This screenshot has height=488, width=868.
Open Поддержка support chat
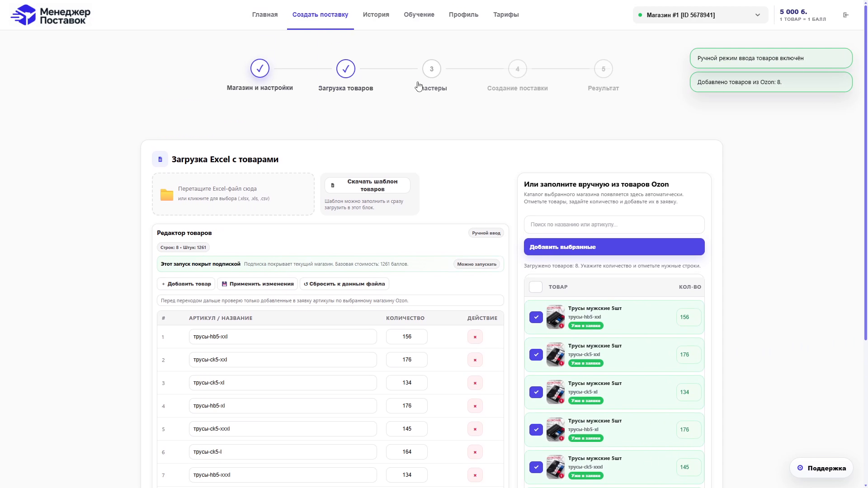[821, 468]
